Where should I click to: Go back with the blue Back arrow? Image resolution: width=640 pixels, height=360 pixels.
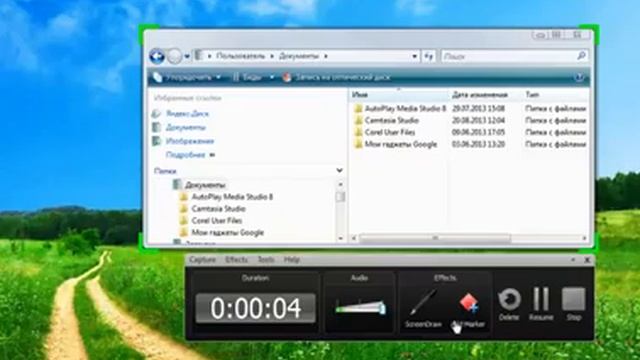coord(157,56)
